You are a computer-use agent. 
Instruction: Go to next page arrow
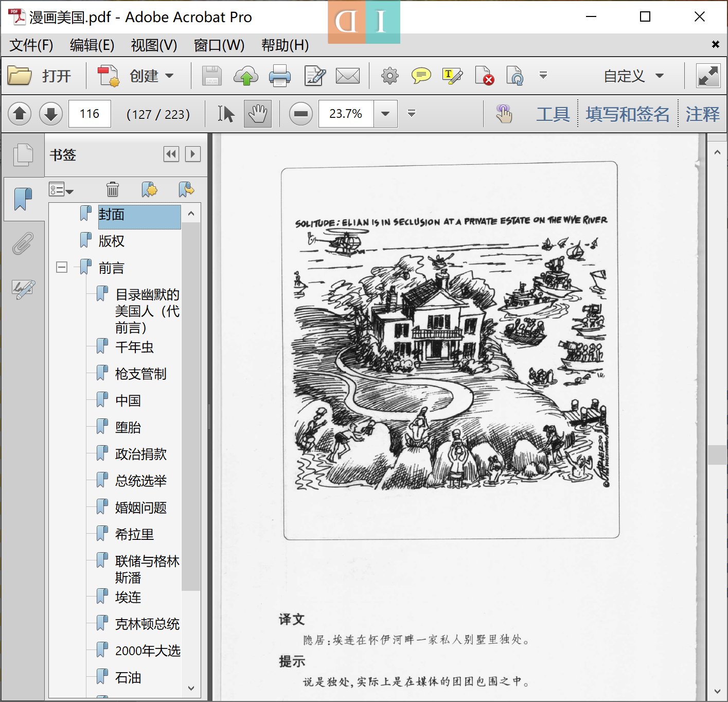(x=50, y=114)
